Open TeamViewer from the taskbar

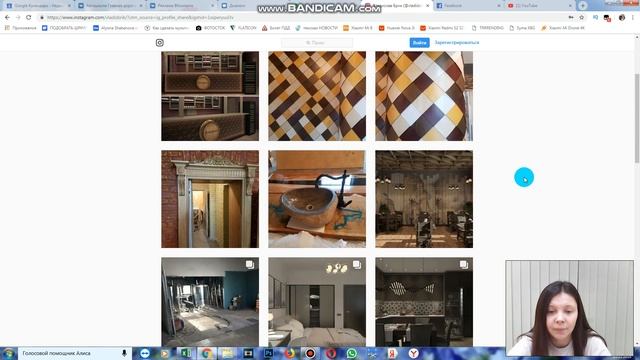pyautogui.click(x=145, y=353)
